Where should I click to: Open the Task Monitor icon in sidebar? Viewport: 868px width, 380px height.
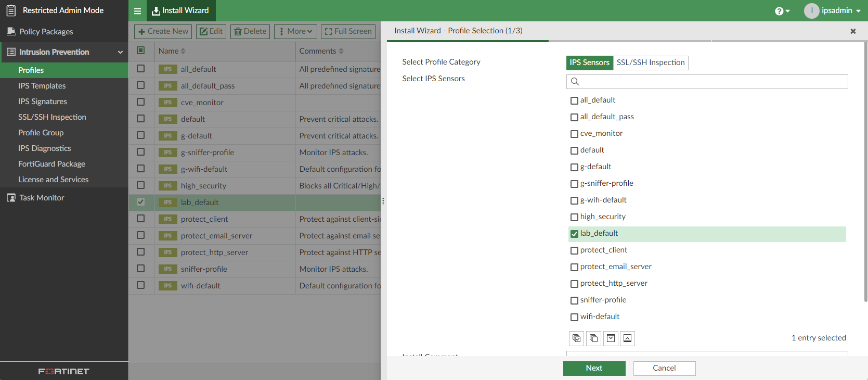point(11,198)
